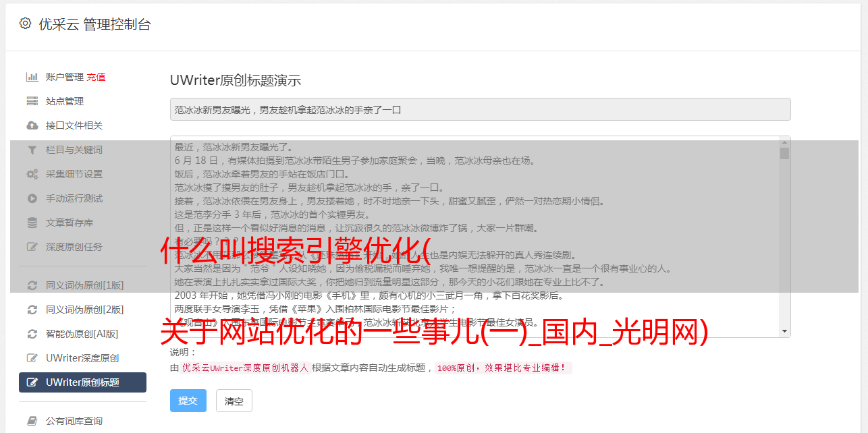Click the 清空 button

coord(234,401)
